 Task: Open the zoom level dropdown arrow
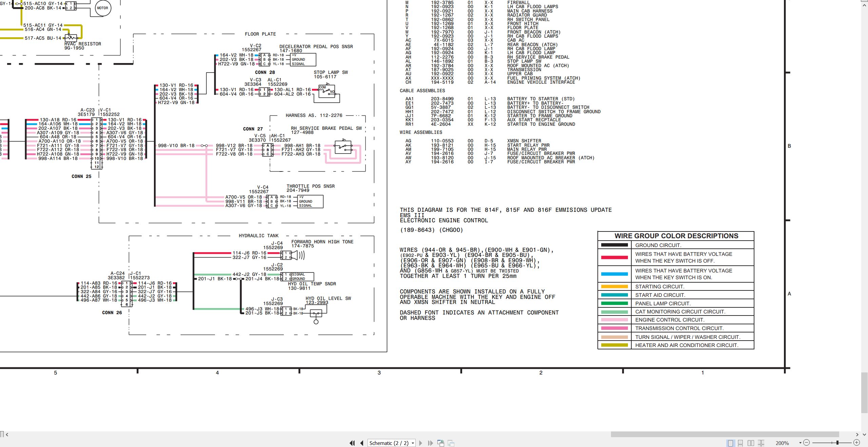pyautogui.click(x=800, y=443)
